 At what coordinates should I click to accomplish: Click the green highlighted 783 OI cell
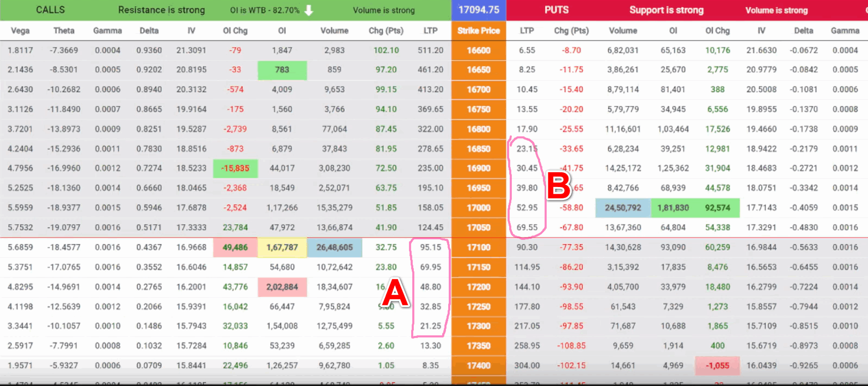[282, 70]
